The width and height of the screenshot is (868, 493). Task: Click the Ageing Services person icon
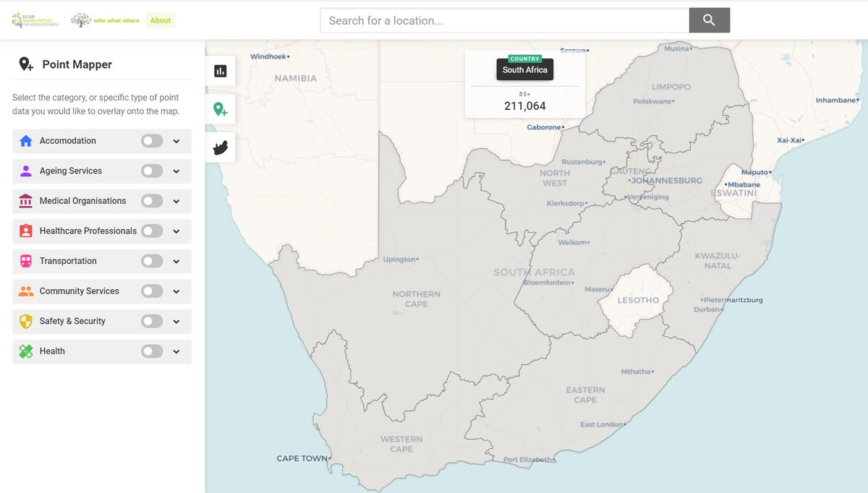[x=26, y=171]
